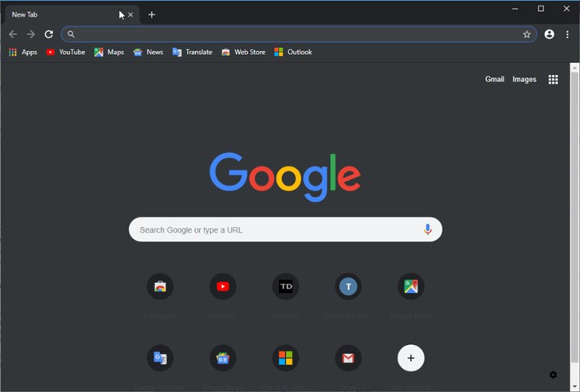
Task: Bookmark this tab with the star icon
Action: tap(527, 34)
